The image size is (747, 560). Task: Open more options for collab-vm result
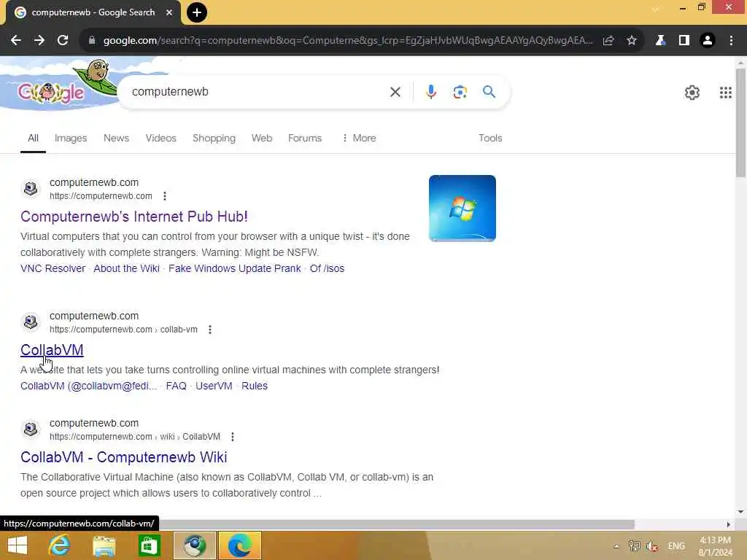click(x=210, y=330)
